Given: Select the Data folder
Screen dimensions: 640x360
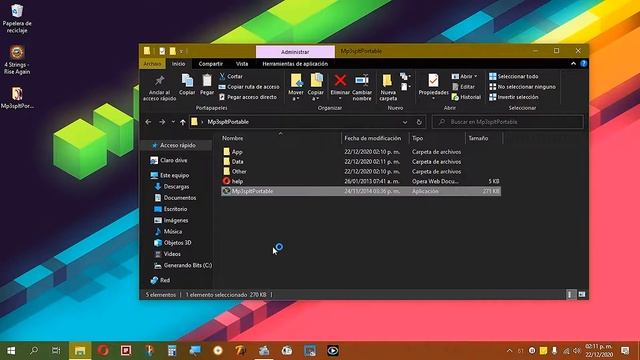Looking at the screenshot, I should (x=361, y=162).
